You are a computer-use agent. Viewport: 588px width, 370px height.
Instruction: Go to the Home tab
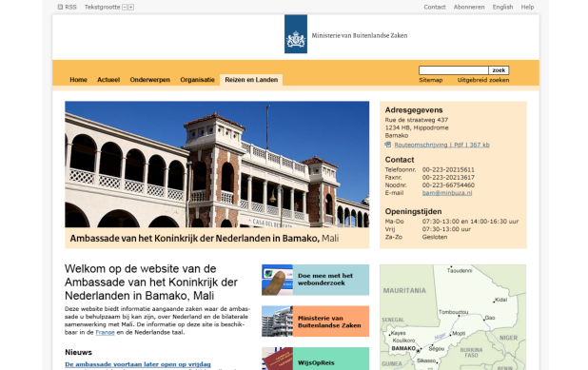click(78, 80)
